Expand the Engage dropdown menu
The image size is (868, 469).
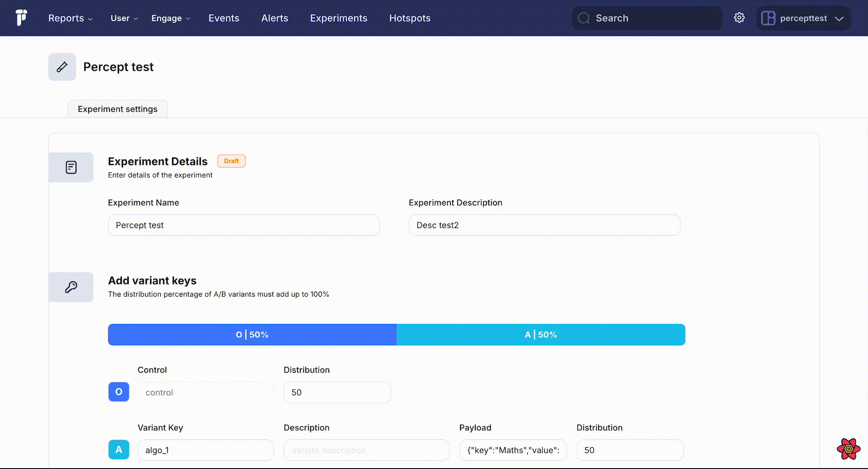click(x=172, y=18)
